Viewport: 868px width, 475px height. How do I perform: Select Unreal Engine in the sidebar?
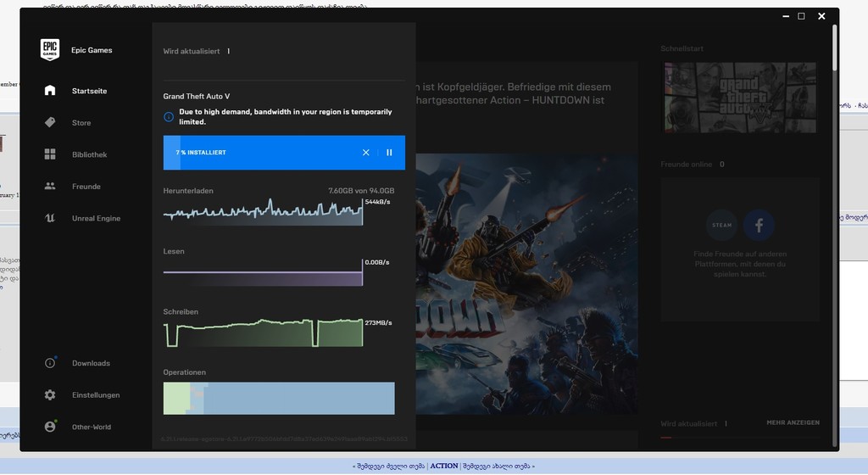click(96, 218)
